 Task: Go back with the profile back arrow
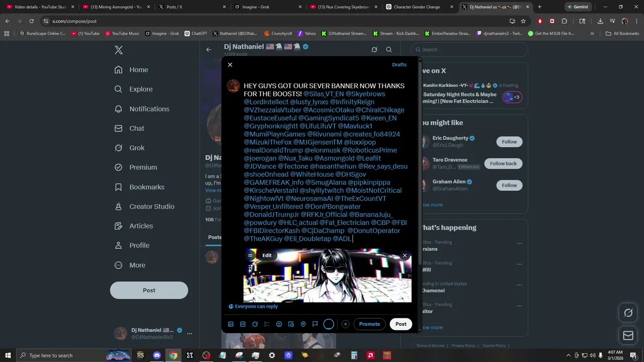point(209,50)
